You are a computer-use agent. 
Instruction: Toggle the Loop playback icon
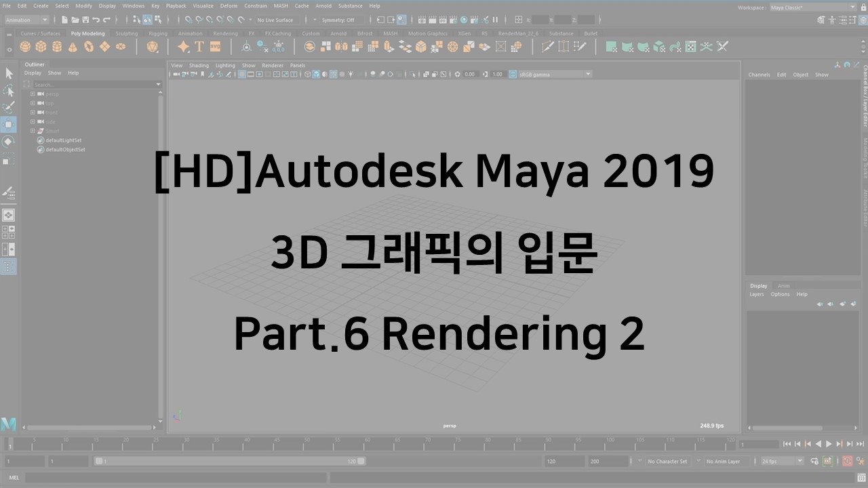816,461
